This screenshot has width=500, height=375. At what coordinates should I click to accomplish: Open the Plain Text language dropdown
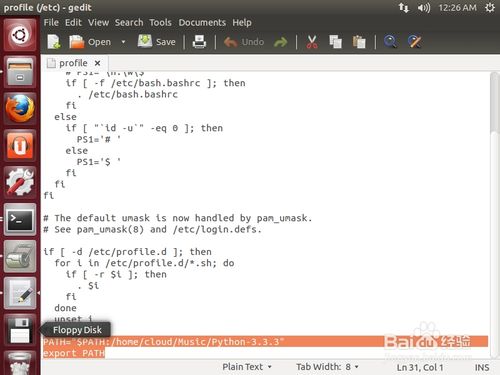(247, 367)
